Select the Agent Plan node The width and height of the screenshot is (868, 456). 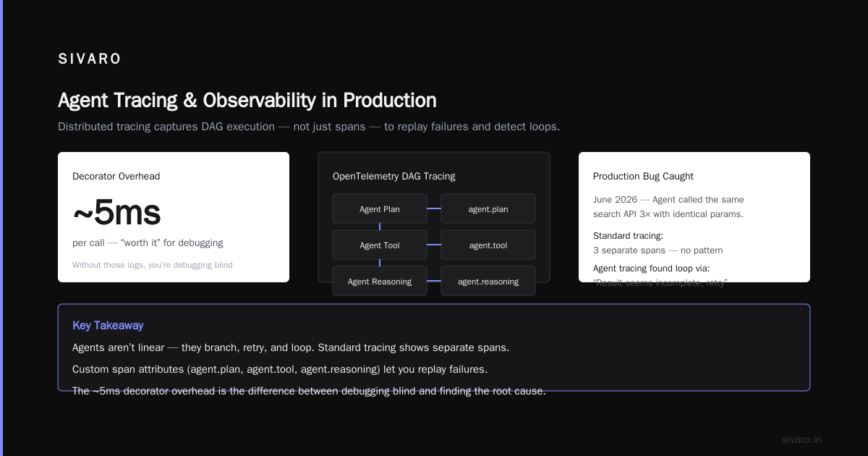[380, 208]
